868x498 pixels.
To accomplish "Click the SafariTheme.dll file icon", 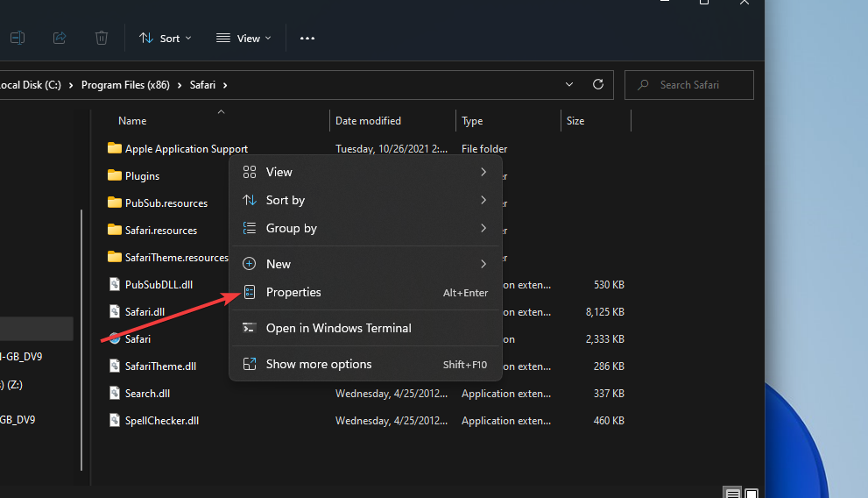I will coord(115,366).
